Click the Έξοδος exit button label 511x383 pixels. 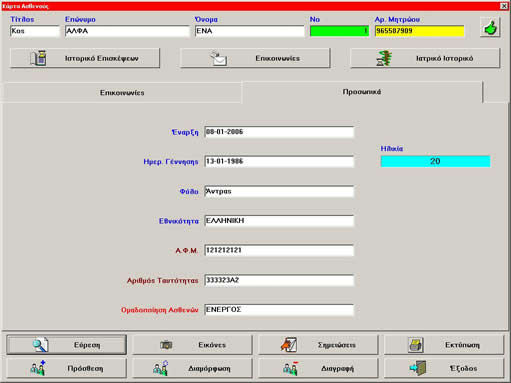point(463,368)
